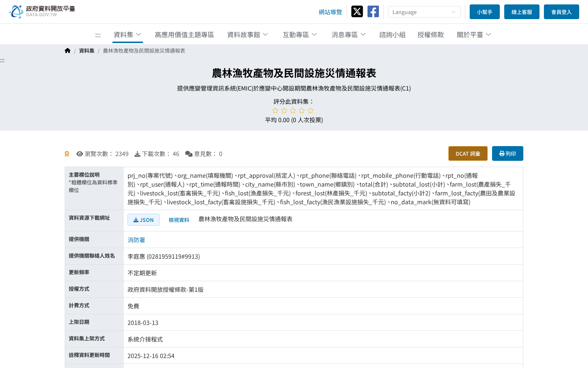Open 授權條款 menu item
Image resolution: width=588 pixels, height=368 pixels.
pos(431,35)
